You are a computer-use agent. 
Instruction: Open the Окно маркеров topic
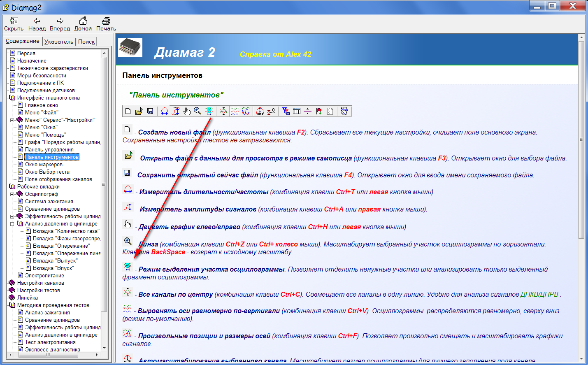click(44, 164)
